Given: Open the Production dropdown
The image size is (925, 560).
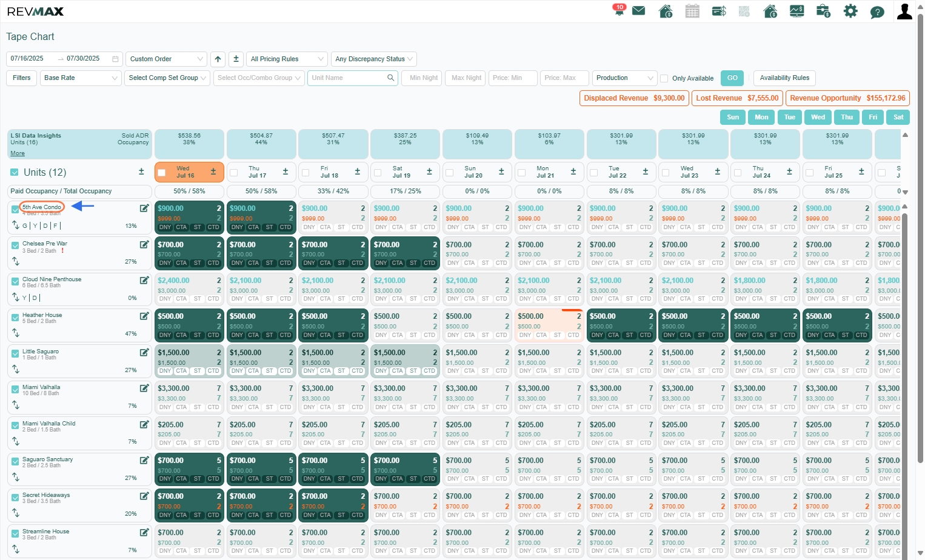Looking at the screenshot, I should 624,78.
